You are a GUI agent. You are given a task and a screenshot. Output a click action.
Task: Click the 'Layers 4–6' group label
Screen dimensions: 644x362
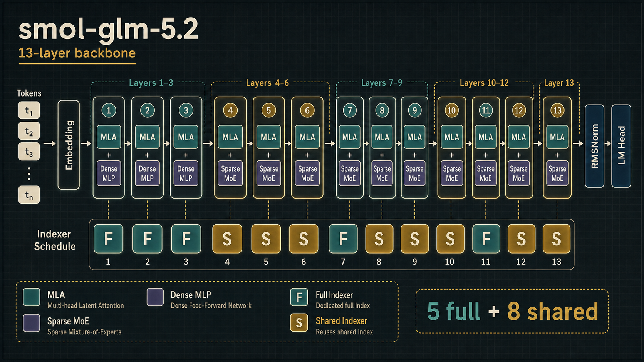(267, 83)
